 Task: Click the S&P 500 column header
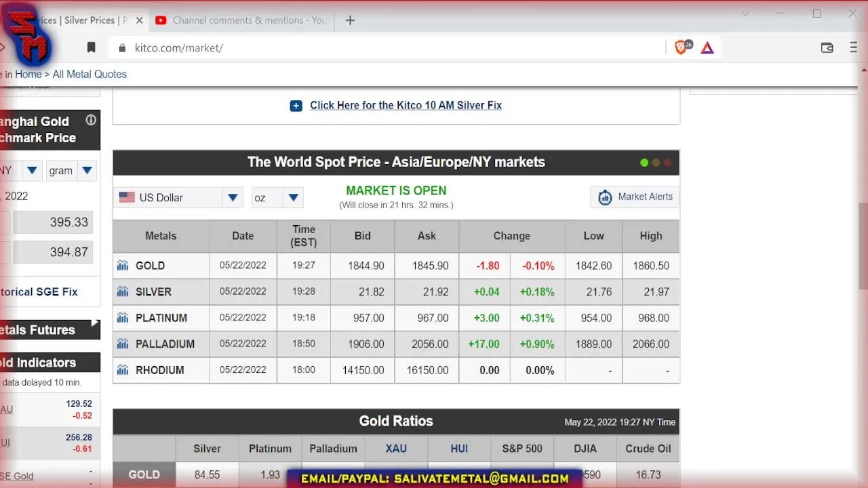(522, 449)
